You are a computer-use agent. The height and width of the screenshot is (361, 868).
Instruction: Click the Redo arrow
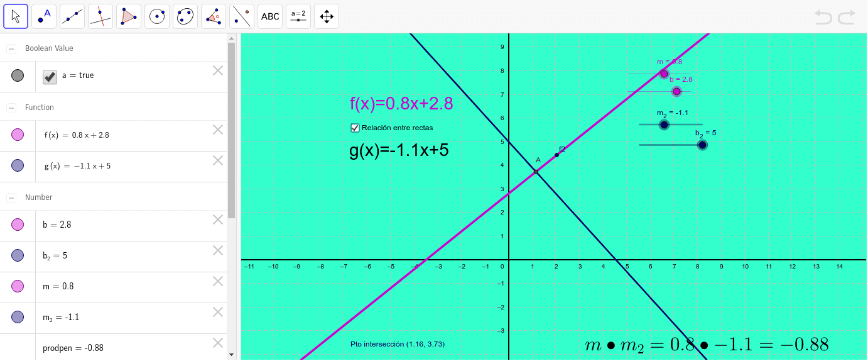coord(847,17)
